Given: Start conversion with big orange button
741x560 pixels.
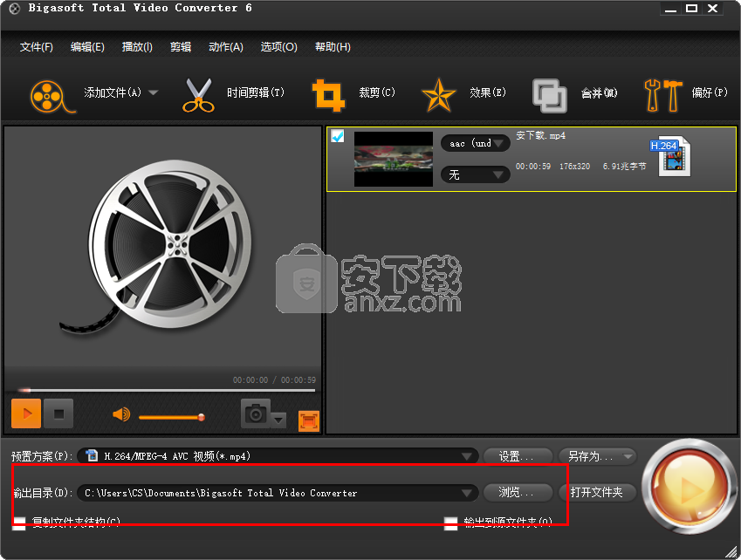Looking at the screenshot, I should [689, 488].
